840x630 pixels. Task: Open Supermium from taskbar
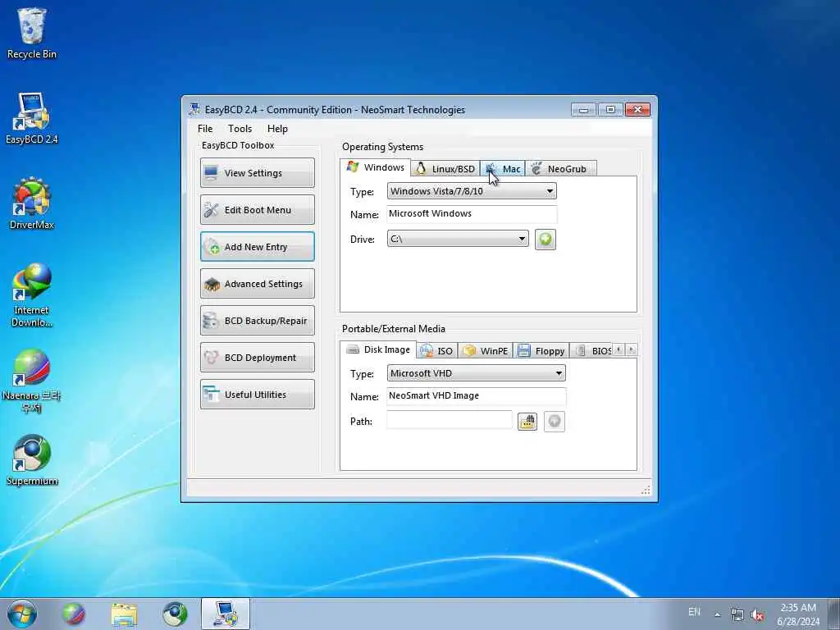pos(175,614)
